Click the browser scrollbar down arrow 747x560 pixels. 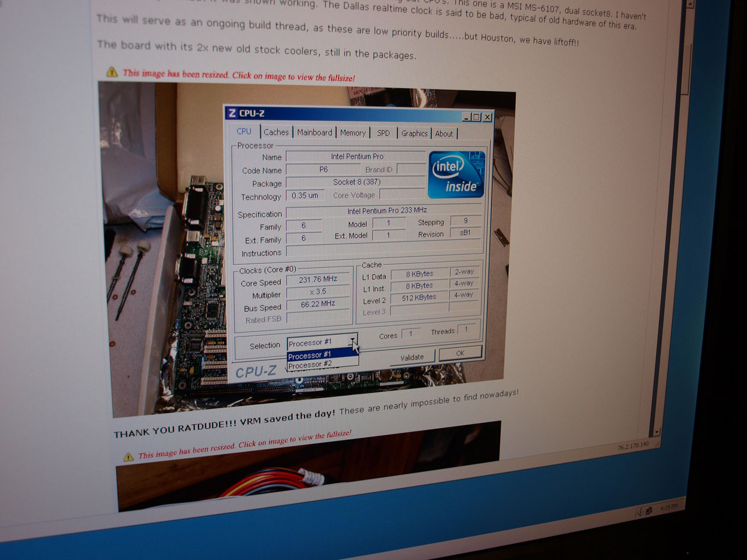pos(657,432)
